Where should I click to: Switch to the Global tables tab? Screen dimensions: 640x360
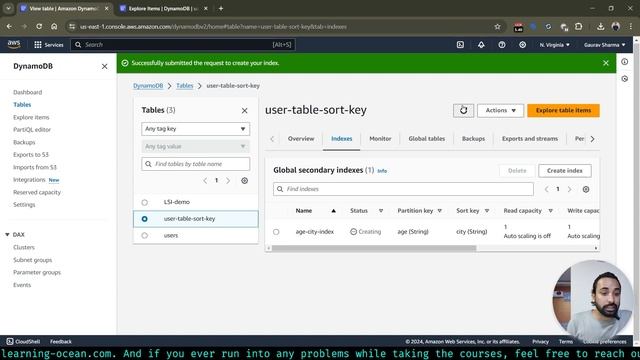pyautogui.click(x=427, y=139)
